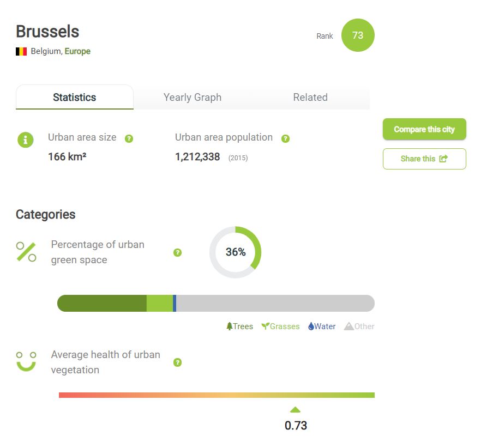The height and width of the screenshot is (448, 499).
Task: Show help for Average health of urban vegetation
Action: coord(178,362)
